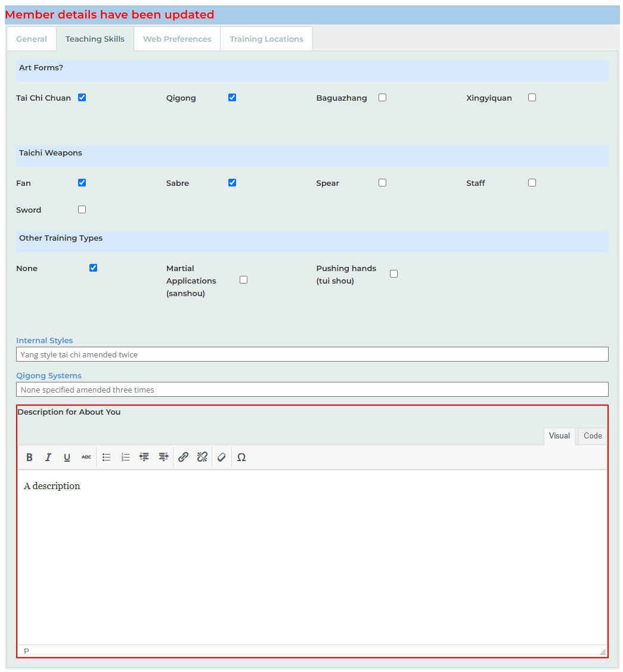The width and height of the screenshot is (623, 672).
Task: Toggle bold formatting in the editor
Action: point(29,458)
